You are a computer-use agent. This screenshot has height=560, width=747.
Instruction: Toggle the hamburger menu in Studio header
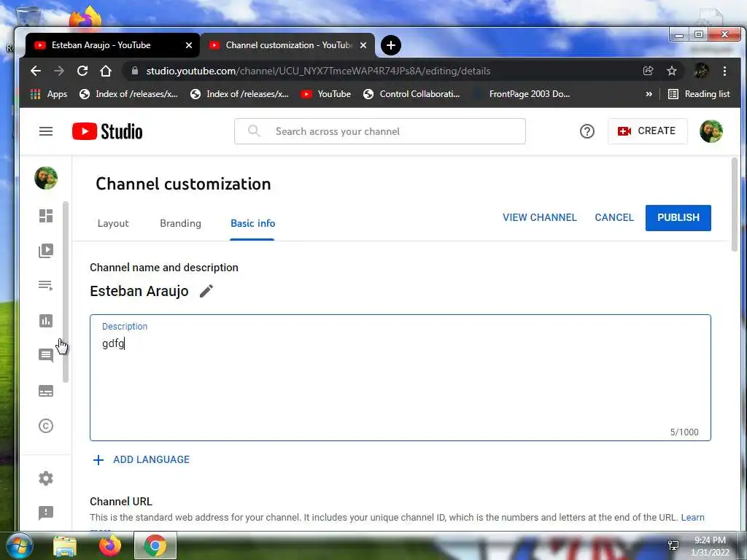pyautogui.click(x=46, y=131)
